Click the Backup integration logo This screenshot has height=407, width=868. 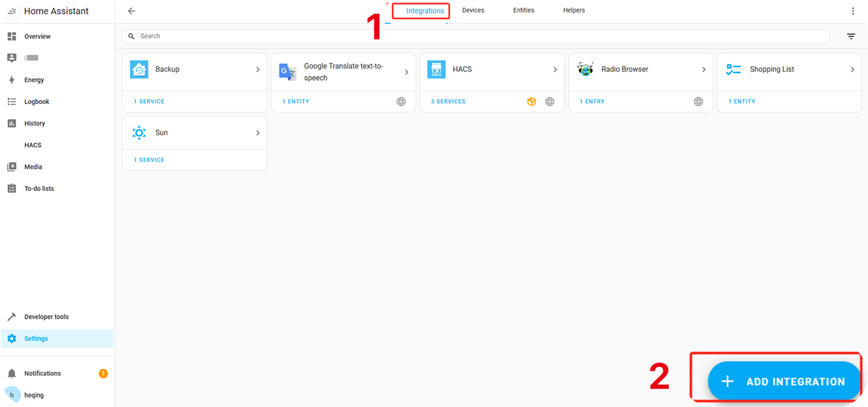[x=139, y=70]
